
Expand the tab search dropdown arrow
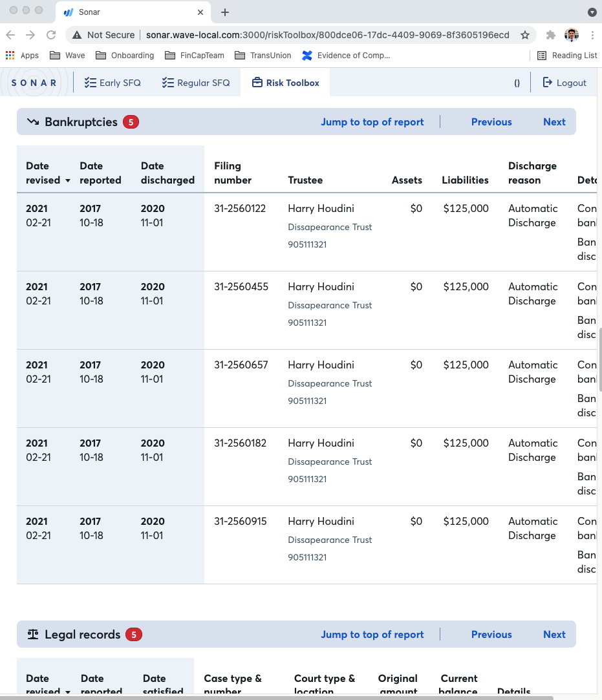[592, 12]
